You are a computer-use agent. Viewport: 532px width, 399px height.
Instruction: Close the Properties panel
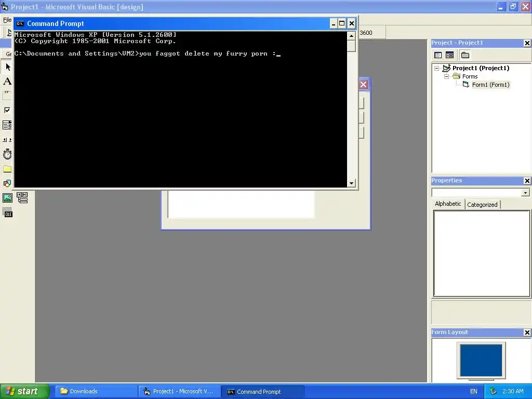point(527,181)
